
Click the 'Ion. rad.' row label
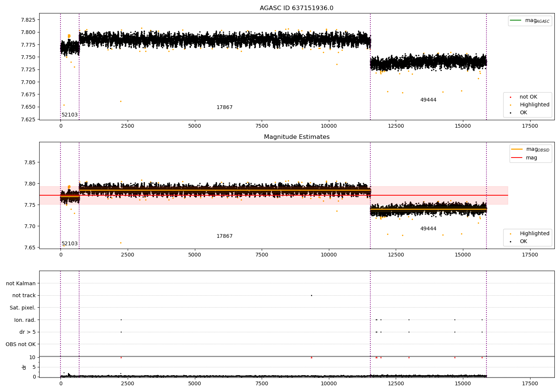coord(25,320)
